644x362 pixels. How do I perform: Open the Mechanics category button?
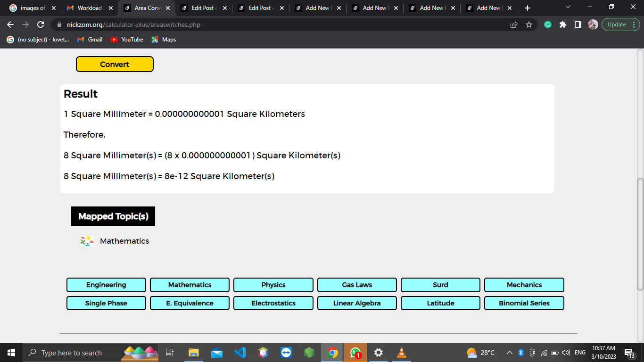524,285
